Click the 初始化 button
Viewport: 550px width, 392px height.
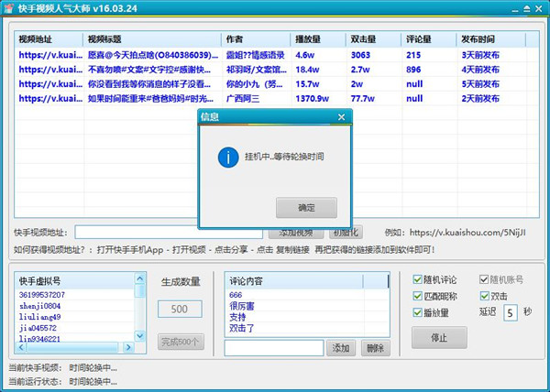(x=346, y=233)
